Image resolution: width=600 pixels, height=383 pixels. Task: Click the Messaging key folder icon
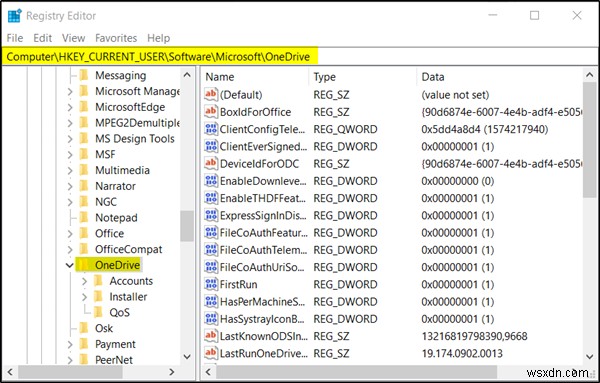tap(84, 75)
